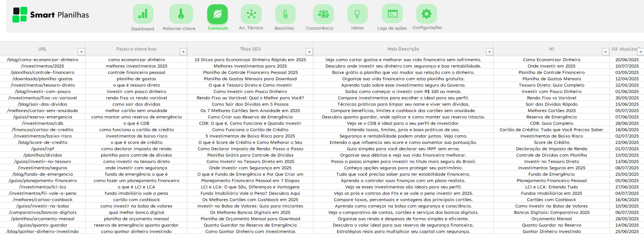Click the Ideias lightbulb icon
This screenshot has height=234, width=644.
point(357,14)
